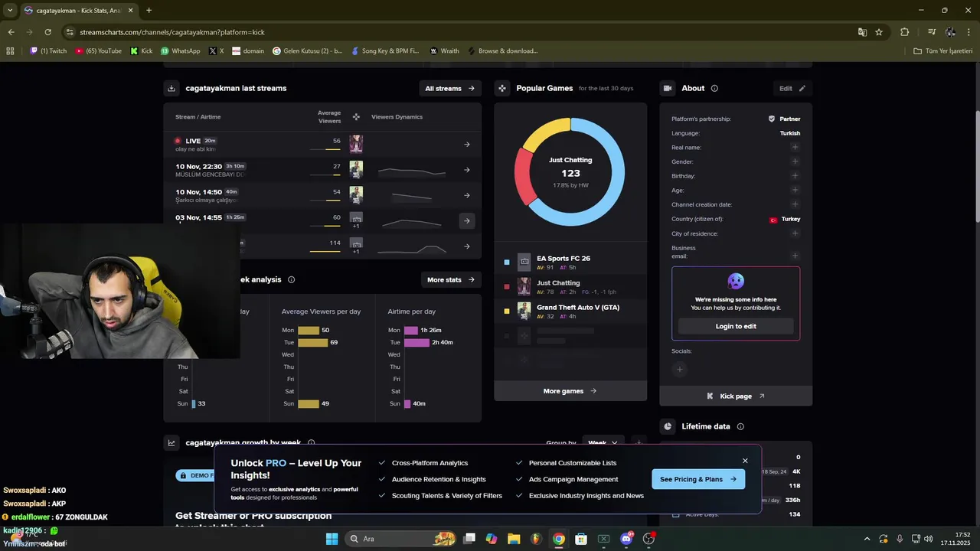Click translate page icon

(862, 32)
